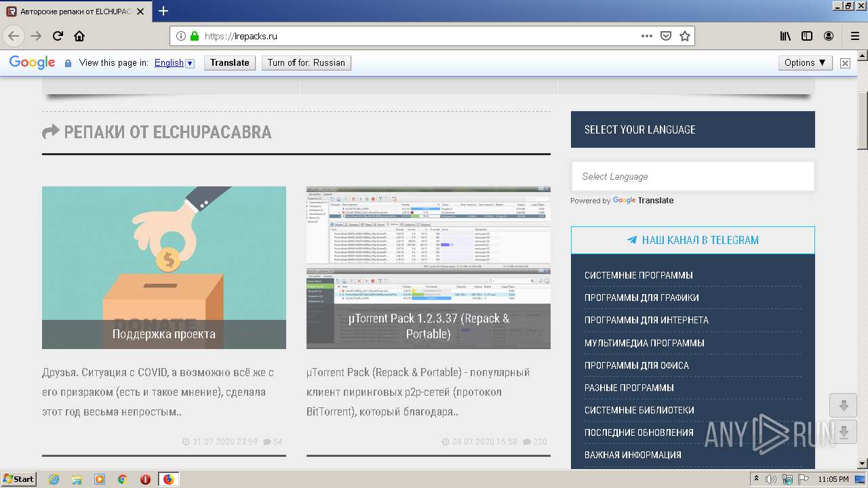Show hidden tray icons arrow
This screenshot has width=868, height=488.
click(756, 479)
